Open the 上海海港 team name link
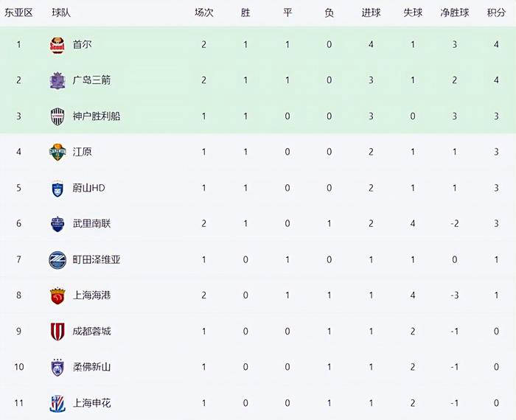 91,295
